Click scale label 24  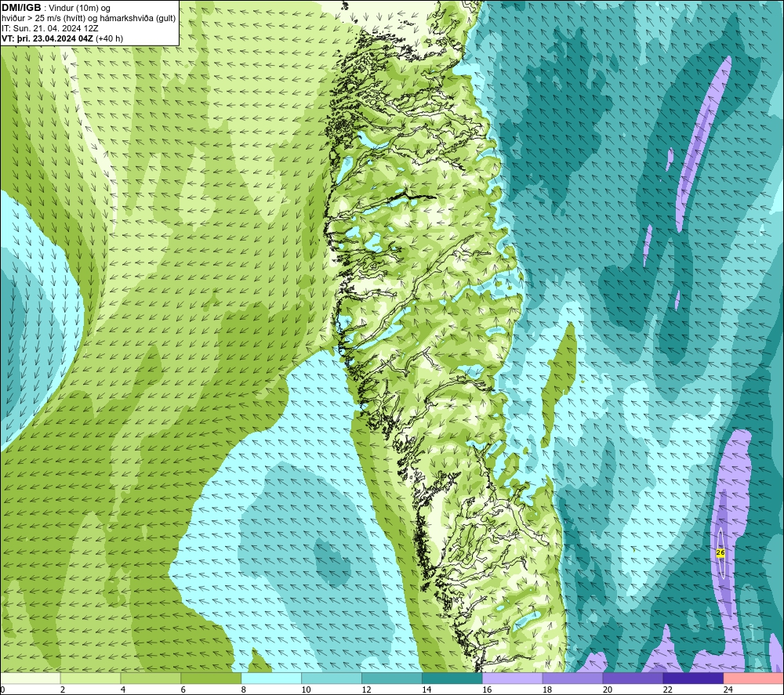click(x=728, y=690)
